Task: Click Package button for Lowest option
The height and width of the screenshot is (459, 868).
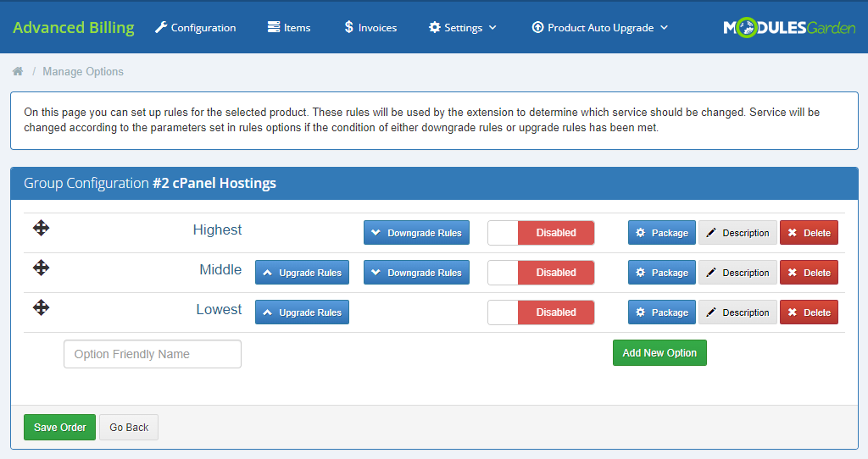Action: tap(661, 312)
